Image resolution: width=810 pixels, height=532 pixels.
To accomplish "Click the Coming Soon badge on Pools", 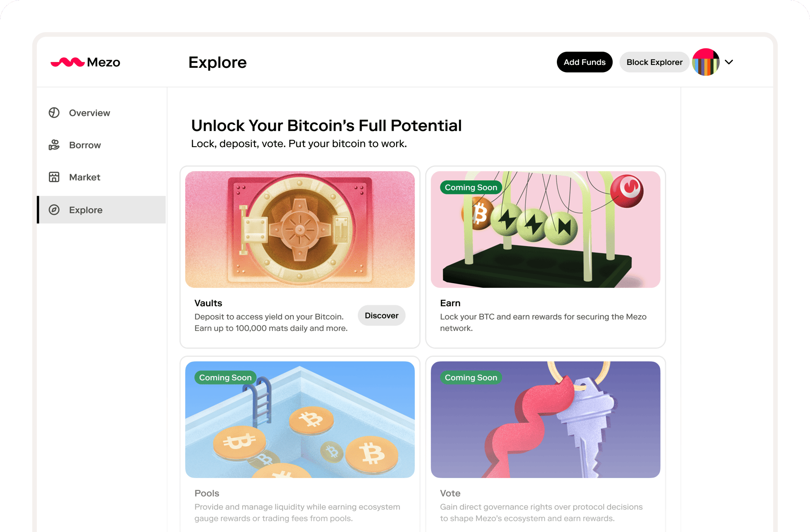I will (x=225, y=378).
